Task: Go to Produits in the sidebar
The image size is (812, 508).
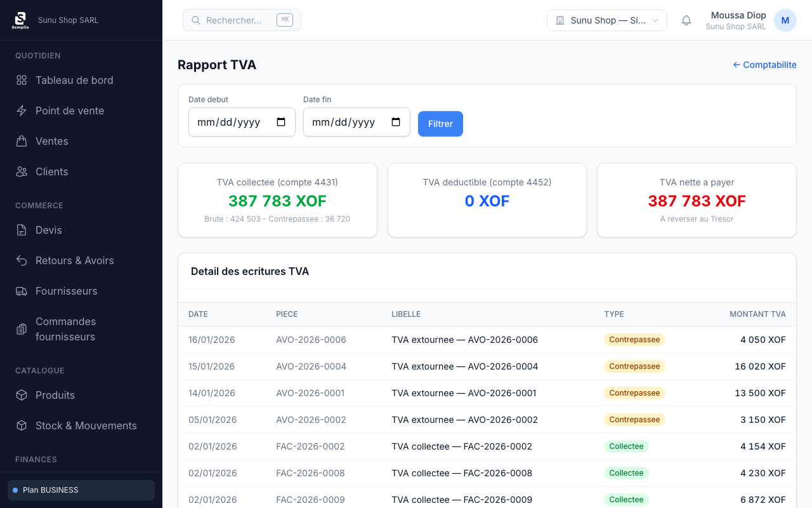Action: (x=55, y=395)
